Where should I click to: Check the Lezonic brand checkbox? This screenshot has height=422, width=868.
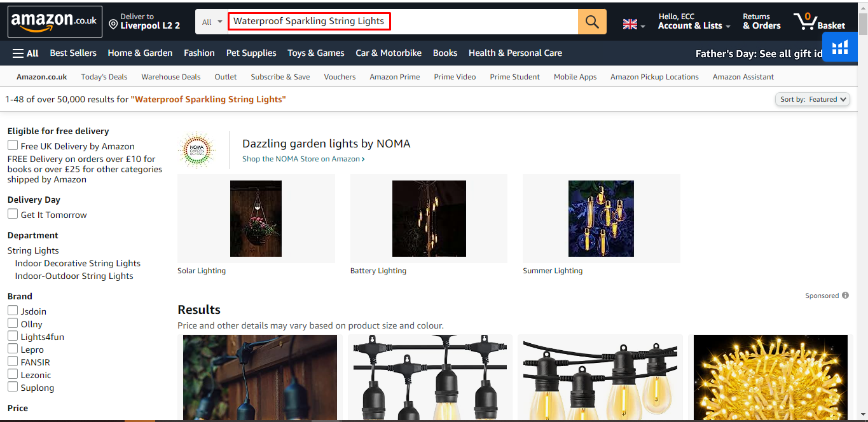[x=13, y=374]
